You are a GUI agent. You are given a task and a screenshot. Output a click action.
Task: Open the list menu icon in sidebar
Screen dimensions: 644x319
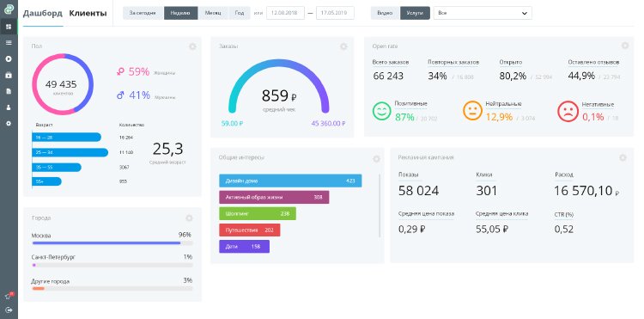tap(9, 43)
